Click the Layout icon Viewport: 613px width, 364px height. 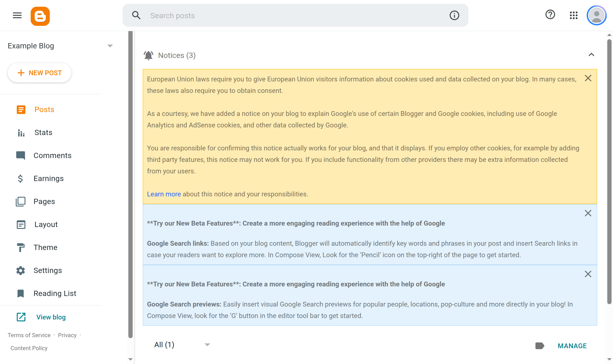[x=21, y=224]
